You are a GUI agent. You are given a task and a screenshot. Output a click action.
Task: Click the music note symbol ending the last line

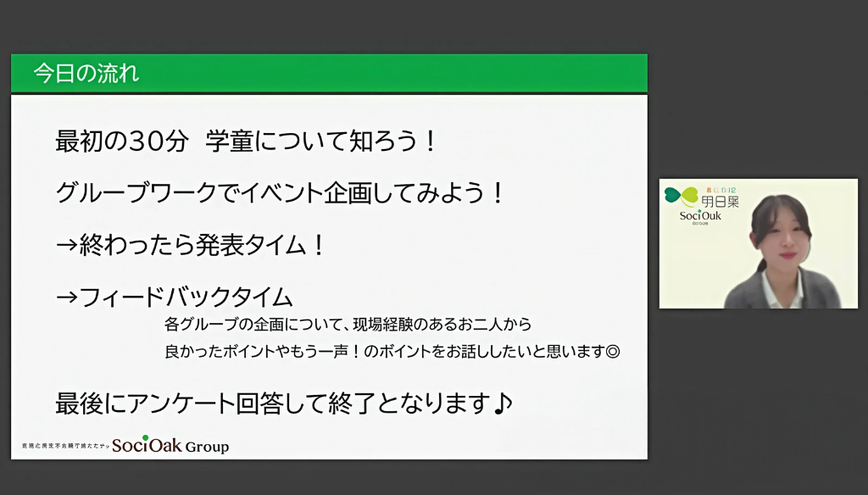[x=503, y=403]
